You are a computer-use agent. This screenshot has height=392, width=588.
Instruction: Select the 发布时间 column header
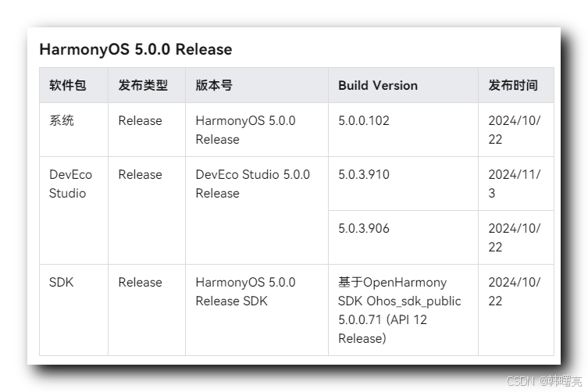point(513,85)
